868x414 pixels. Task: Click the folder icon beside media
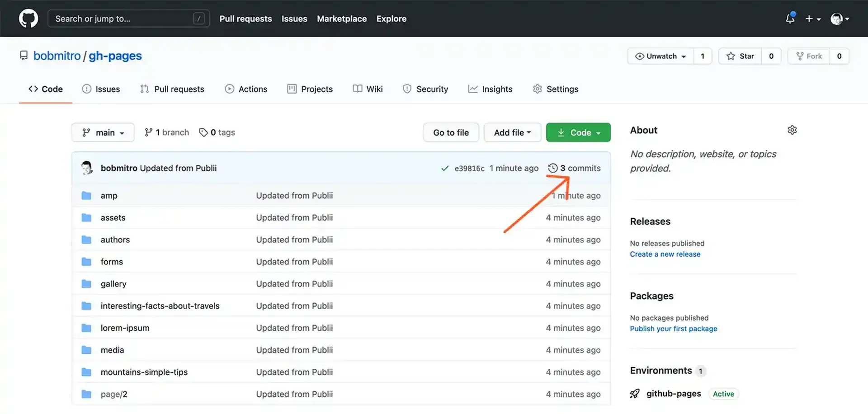tap(86, 349)
